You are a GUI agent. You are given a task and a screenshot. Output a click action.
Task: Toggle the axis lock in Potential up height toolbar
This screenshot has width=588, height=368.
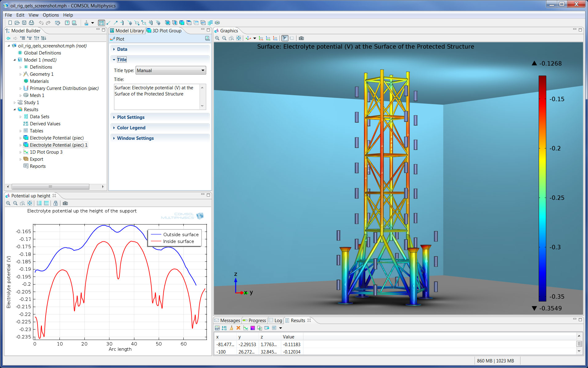point(56,203)
